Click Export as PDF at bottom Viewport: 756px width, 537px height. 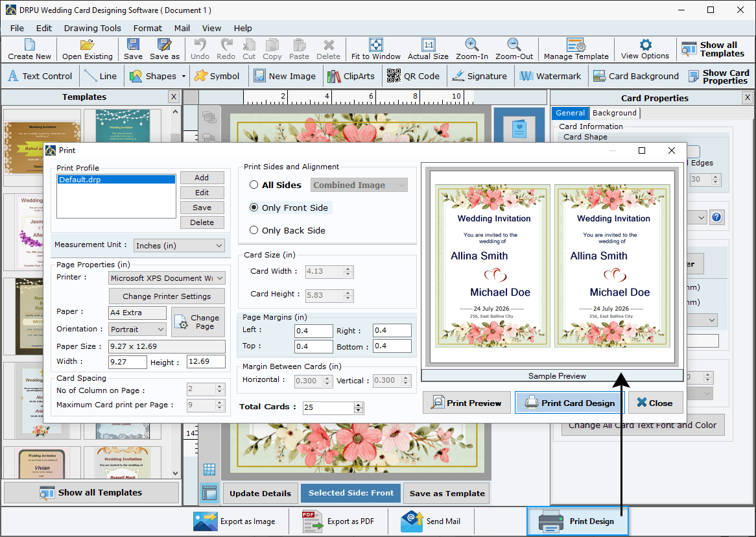338,521
